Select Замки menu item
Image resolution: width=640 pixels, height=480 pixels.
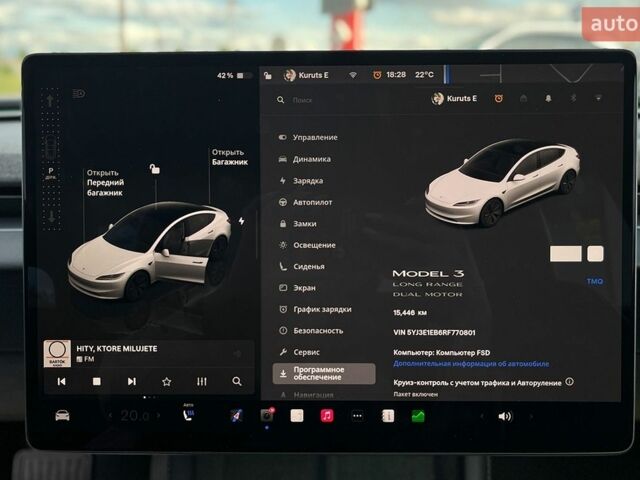[298, 224]
